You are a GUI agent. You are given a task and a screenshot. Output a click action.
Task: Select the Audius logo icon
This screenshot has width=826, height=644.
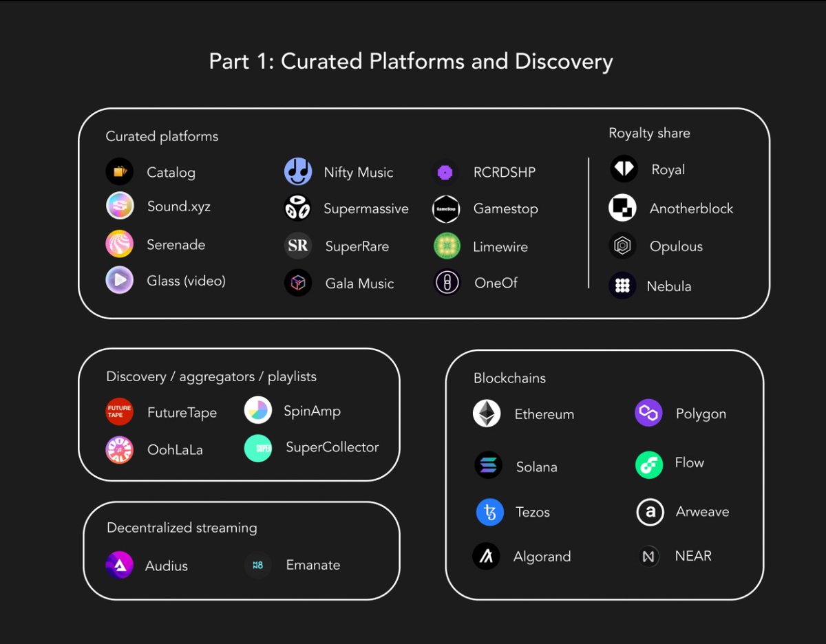(120, 565)
